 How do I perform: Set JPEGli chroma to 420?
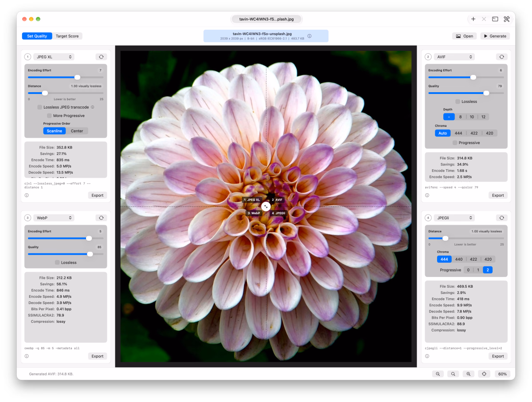pyautogui.click(x=488, y=259)
